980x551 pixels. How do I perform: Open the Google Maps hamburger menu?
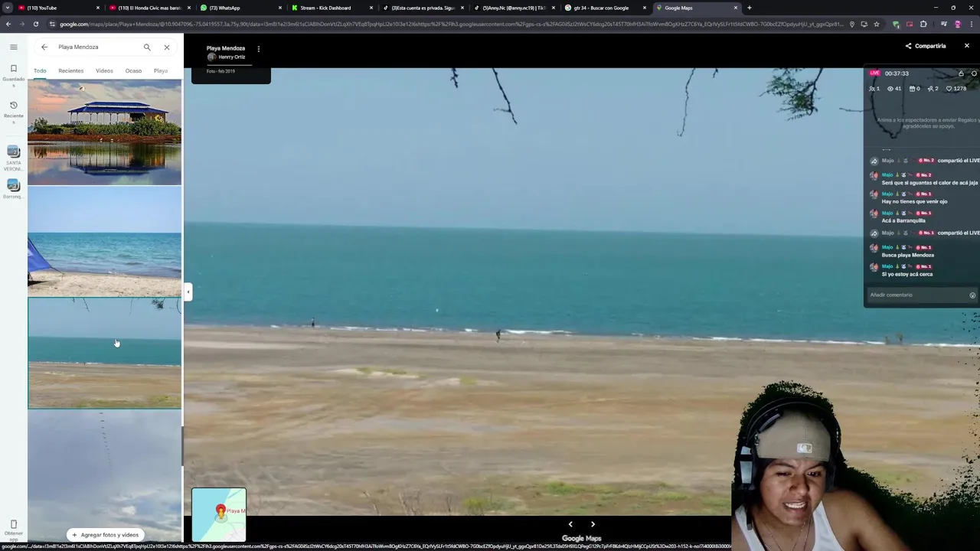point(13,47)
